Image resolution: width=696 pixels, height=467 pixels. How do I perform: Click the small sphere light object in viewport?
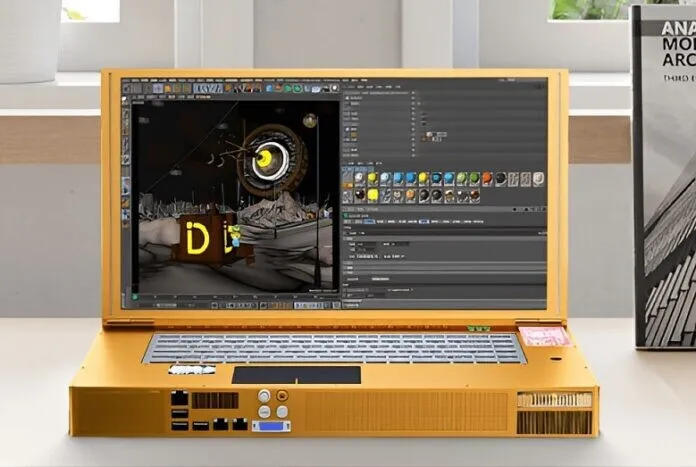coord(309,120)
